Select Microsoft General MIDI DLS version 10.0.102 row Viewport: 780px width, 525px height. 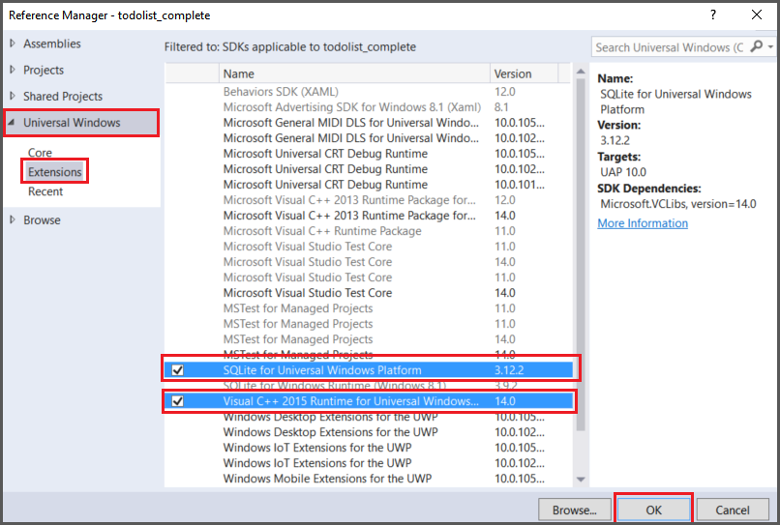pos(369,138)
